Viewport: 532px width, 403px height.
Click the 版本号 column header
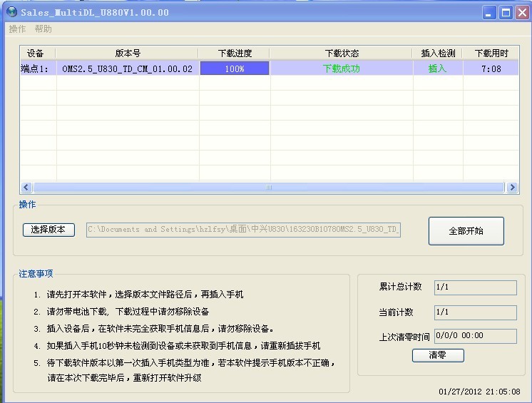(127, 53)
